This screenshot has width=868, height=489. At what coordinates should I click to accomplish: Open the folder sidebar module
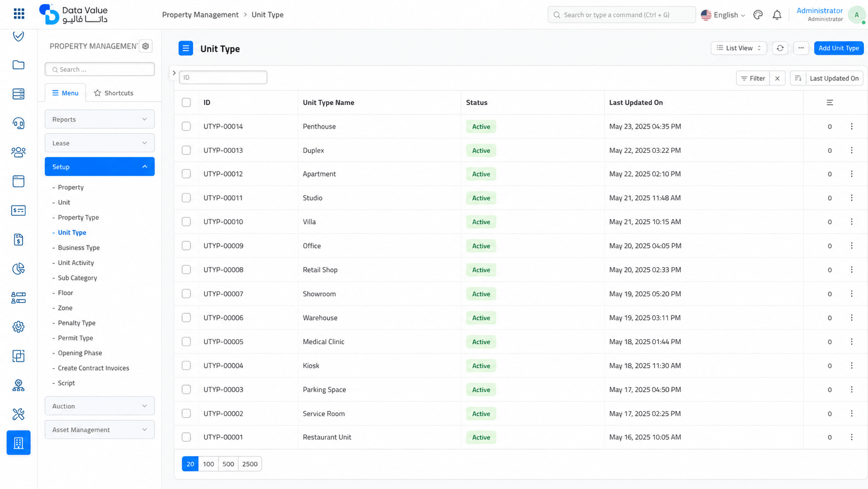pyautogui.click(x=19, y=65)
